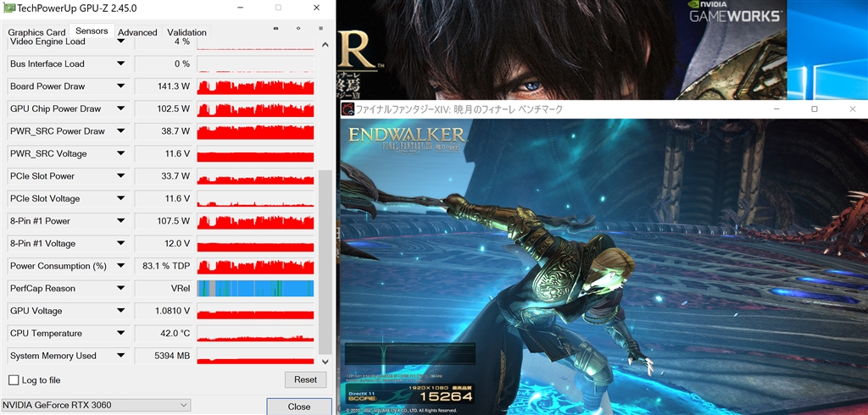This screenshot has height=415, width=868.
Task: Open the Video Engine Load sensor dropdown
Action: pos(120,41)
